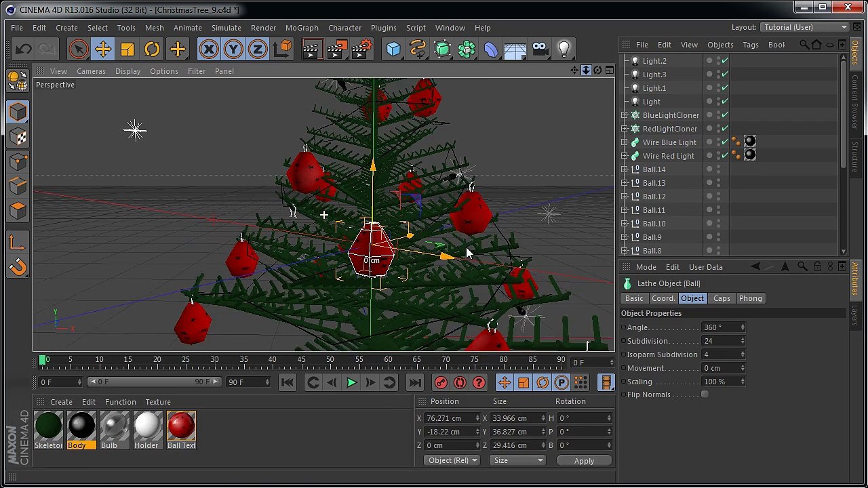Expand the Wire Blue Light object
Image resolution: width=868 pixels, height=488 pixels.
click(x=625, y=142)
